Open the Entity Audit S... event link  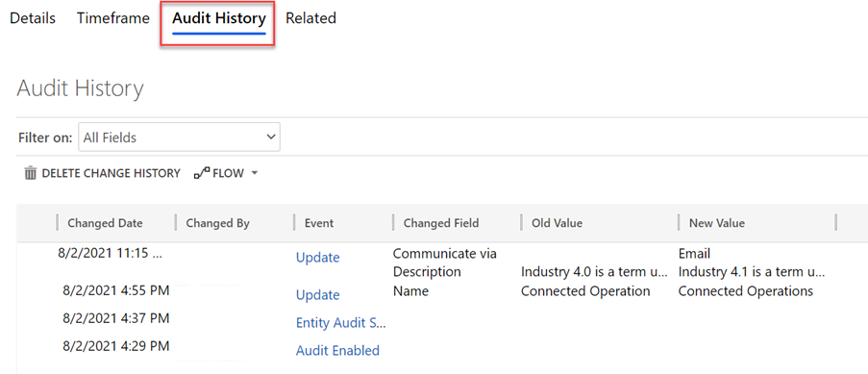pos(341,322)
